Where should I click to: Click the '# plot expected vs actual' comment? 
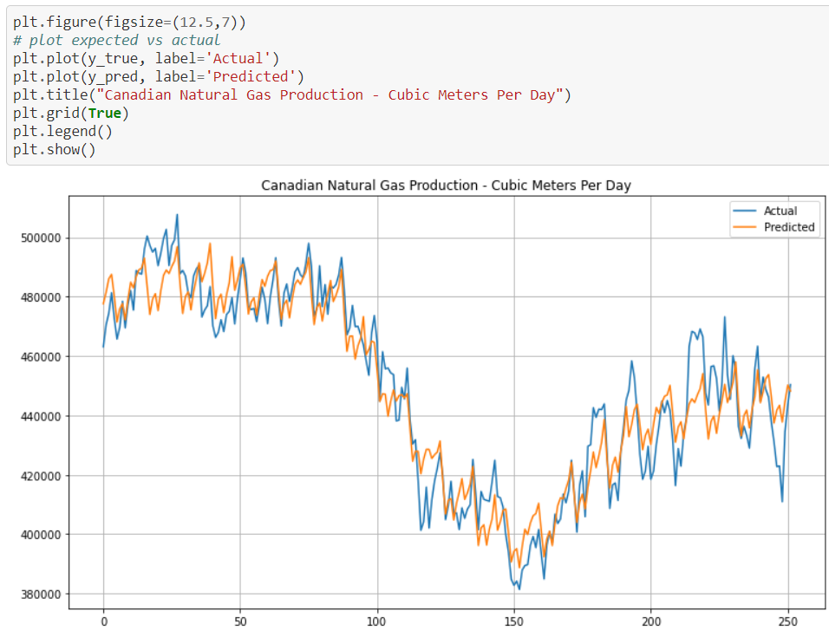coord(116,40)
